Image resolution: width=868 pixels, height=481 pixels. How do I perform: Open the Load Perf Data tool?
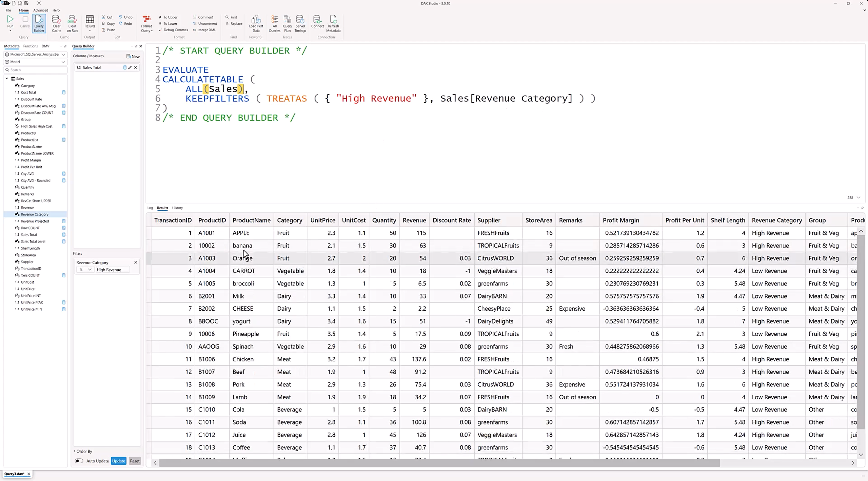pos(256,23)
